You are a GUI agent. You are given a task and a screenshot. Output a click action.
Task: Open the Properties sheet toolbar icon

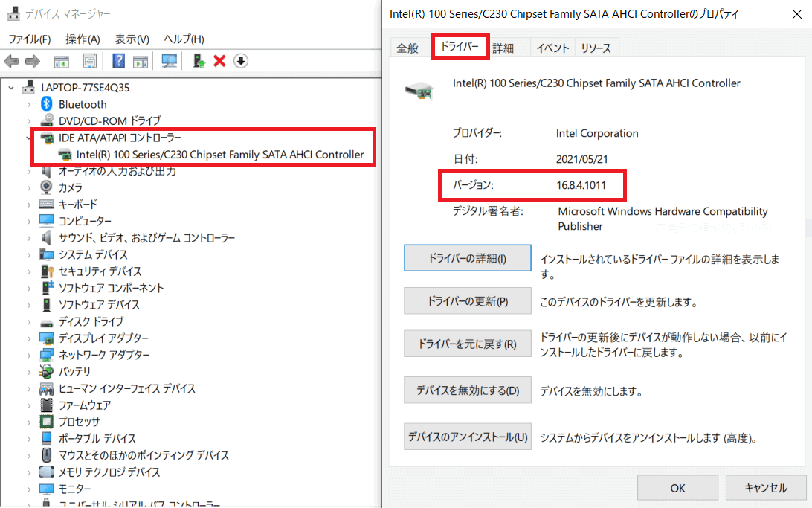tap(89, 61)
